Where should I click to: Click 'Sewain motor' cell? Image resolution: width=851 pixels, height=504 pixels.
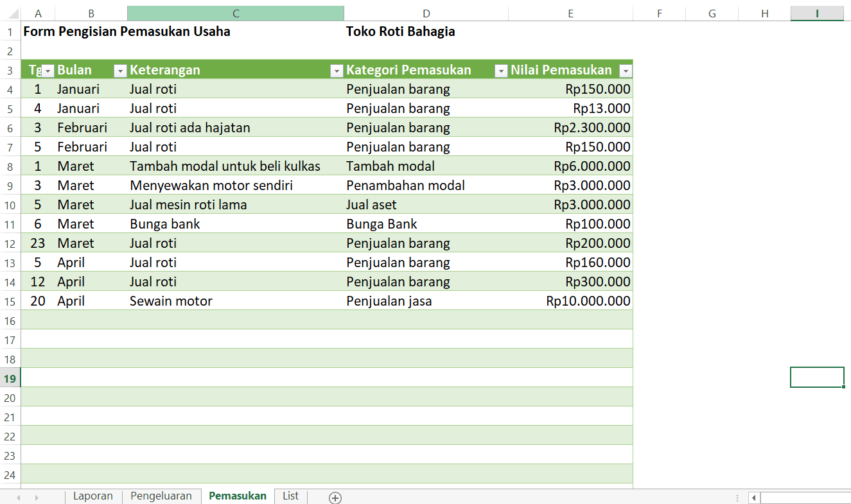236,301
